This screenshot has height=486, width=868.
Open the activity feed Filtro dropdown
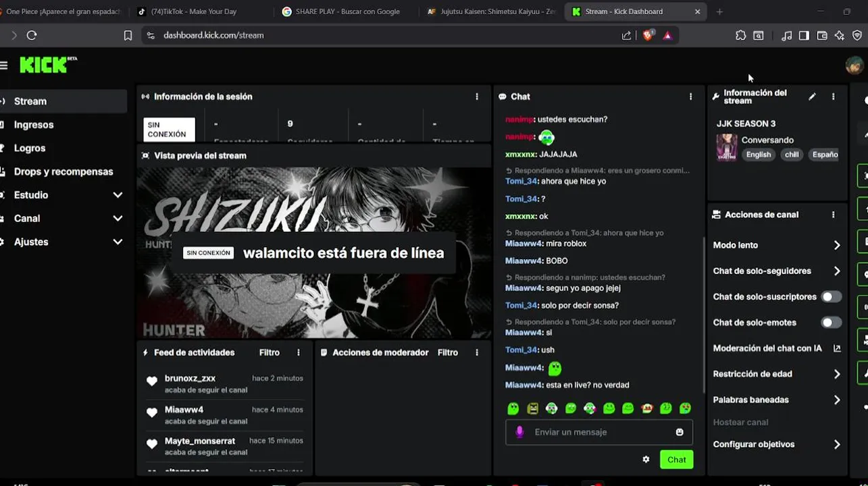tap(270, 352)
